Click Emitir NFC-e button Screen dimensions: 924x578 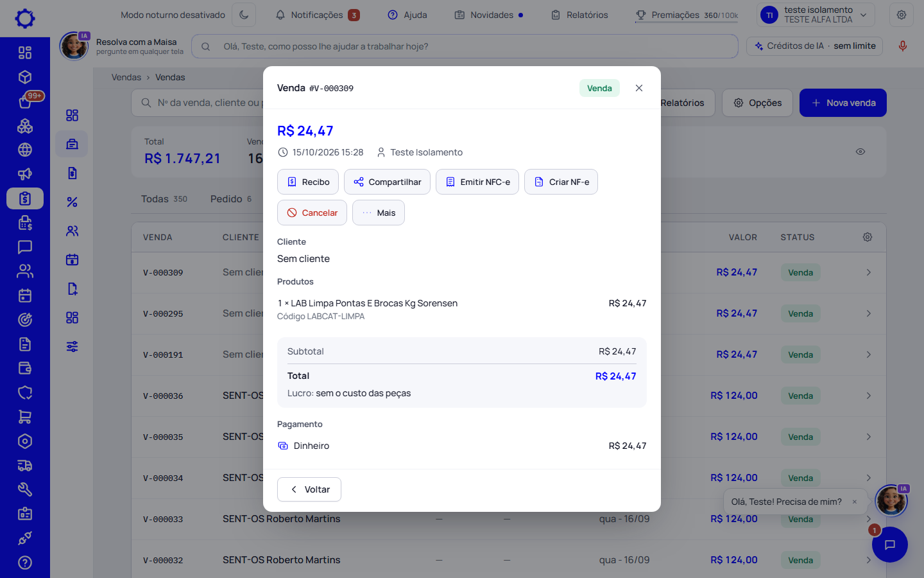(477, 182)
